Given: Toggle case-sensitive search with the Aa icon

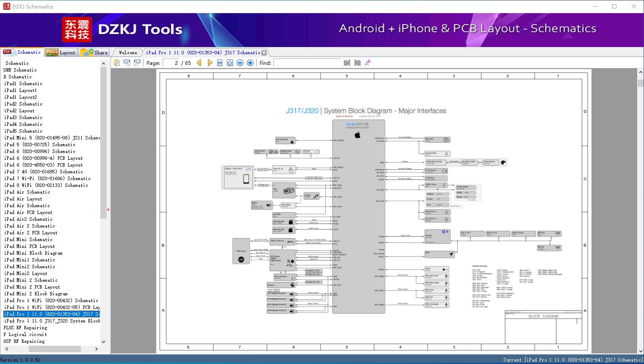Looking at the screenshot, I should 367,62.
